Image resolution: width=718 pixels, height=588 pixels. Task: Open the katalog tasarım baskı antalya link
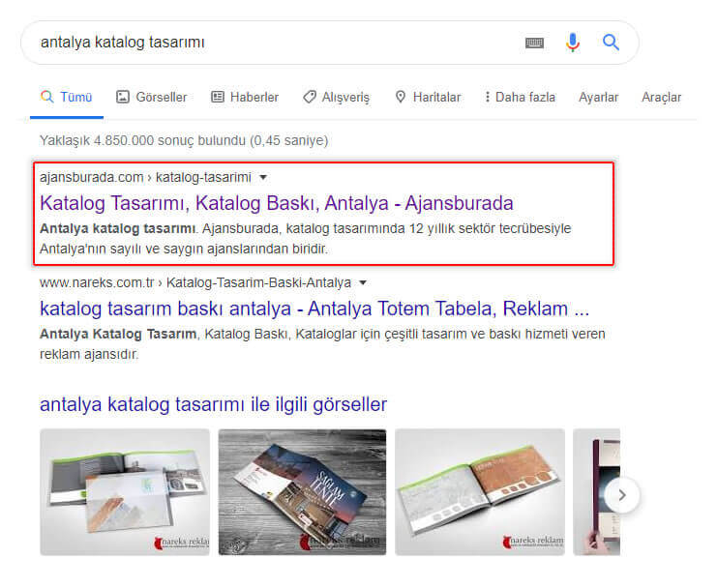point(314,309)
